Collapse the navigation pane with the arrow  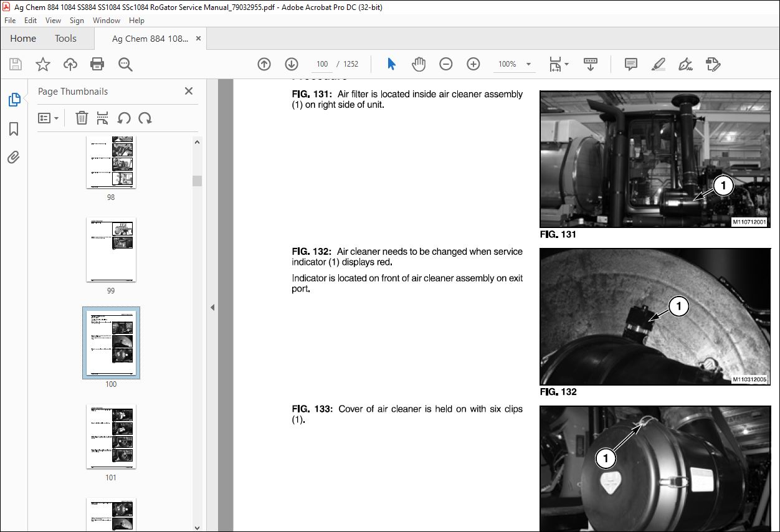click(x=212, y=307)
